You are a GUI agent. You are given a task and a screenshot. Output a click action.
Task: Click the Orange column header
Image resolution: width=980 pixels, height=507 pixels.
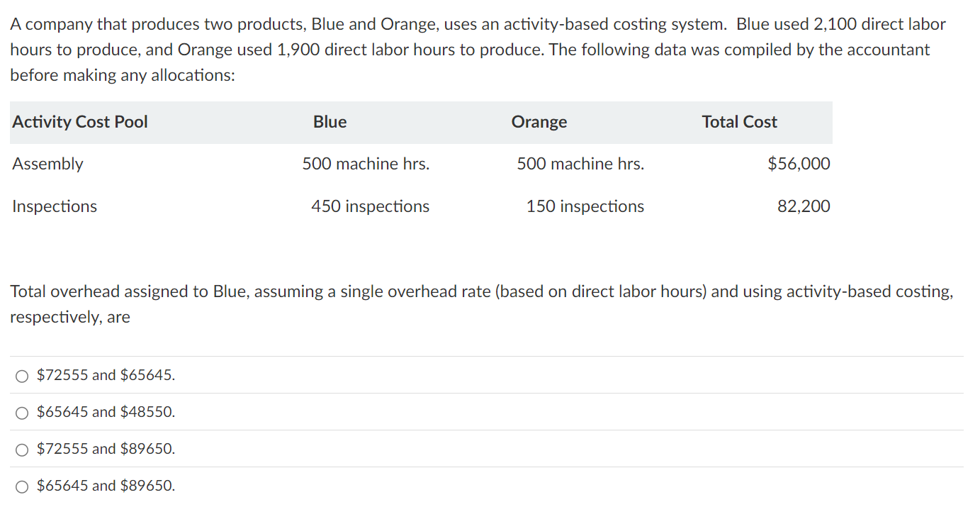(x=539, y=122)
